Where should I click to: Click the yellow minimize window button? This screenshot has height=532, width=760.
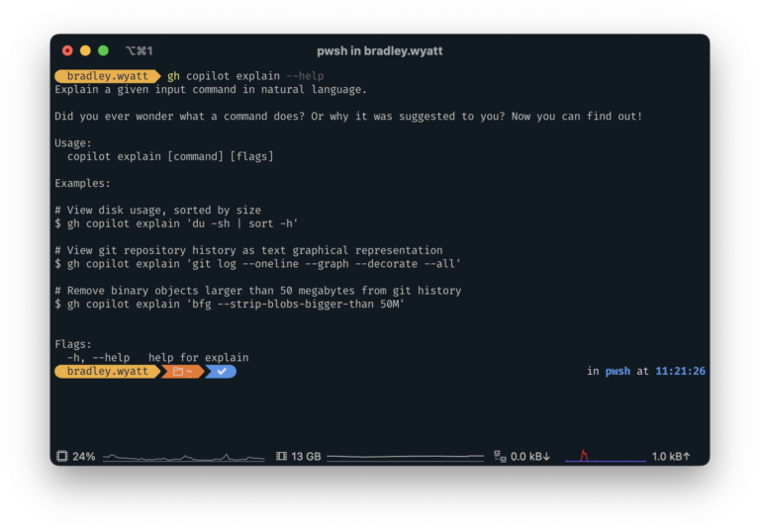tap(85, 50)
